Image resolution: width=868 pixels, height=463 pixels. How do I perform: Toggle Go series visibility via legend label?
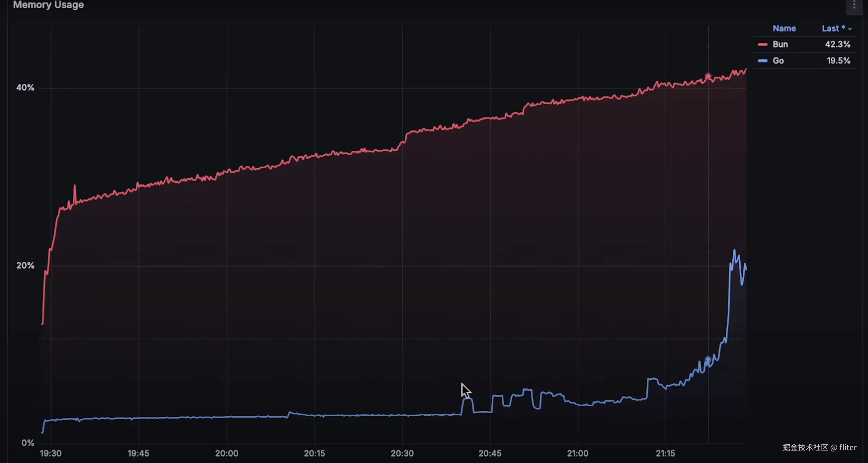click(x=778, y=61)
